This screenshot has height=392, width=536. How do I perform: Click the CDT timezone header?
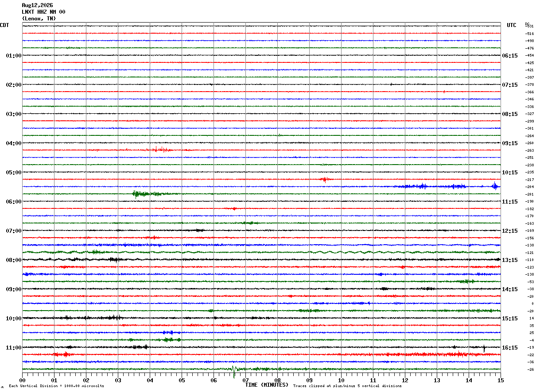tap(4, 25)
